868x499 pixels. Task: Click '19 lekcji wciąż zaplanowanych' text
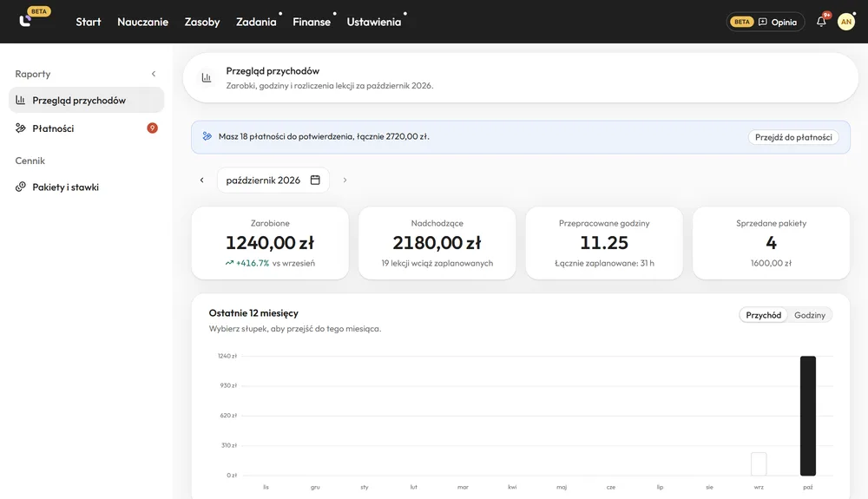click(x=437, y=263)
